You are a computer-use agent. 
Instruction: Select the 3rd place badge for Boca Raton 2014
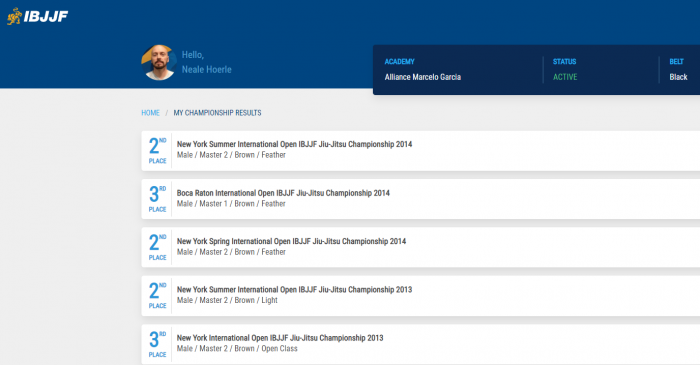point(157,199)
